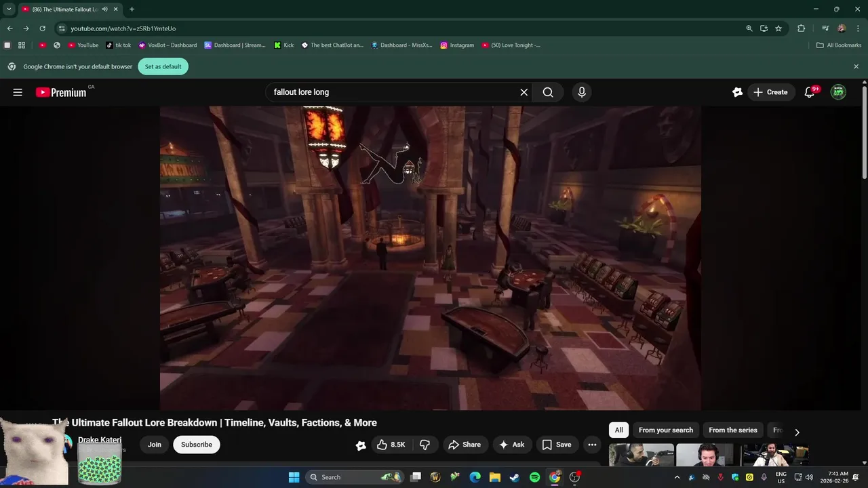Screen dimensions: 868x488
Task: Go forward in Chrome
Action: coord(26,28)
